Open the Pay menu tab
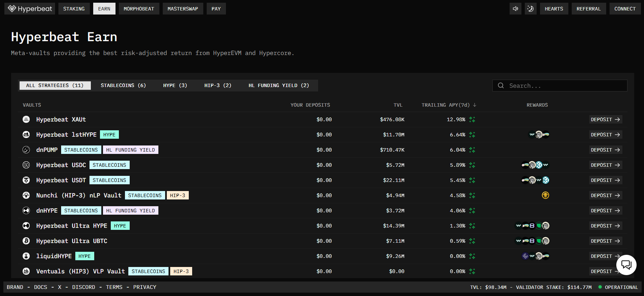Viewport: 644px width, 296px height. tap(216, 9)
